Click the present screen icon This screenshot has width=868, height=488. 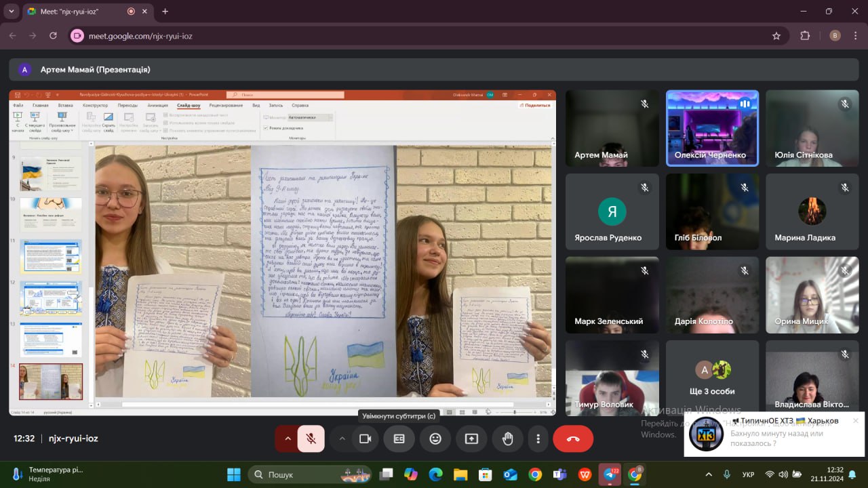coord(471,439)
